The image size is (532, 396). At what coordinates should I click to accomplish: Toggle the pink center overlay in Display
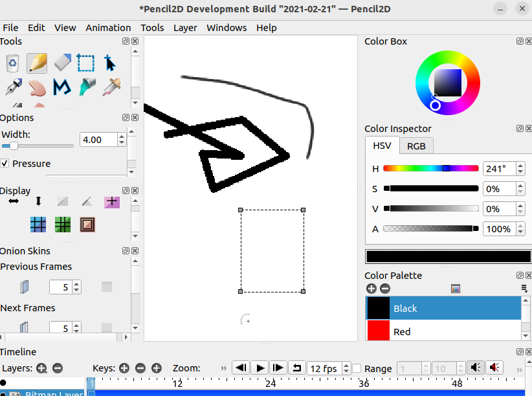[111, 202]
